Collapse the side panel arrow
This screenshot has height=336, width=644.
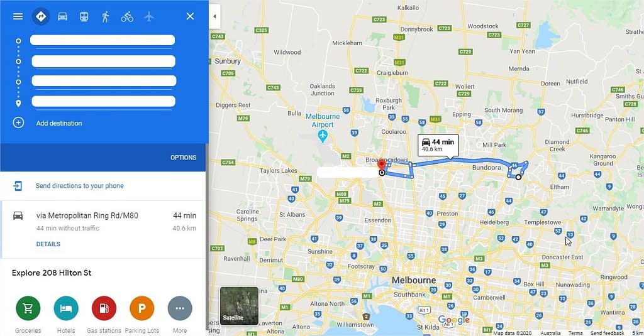[214, 16]
